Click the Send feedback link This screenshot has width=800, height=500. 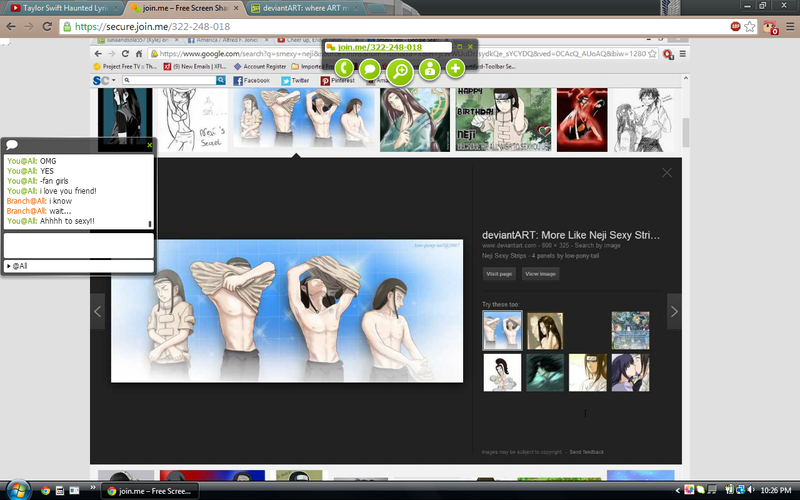coord(587,452)
